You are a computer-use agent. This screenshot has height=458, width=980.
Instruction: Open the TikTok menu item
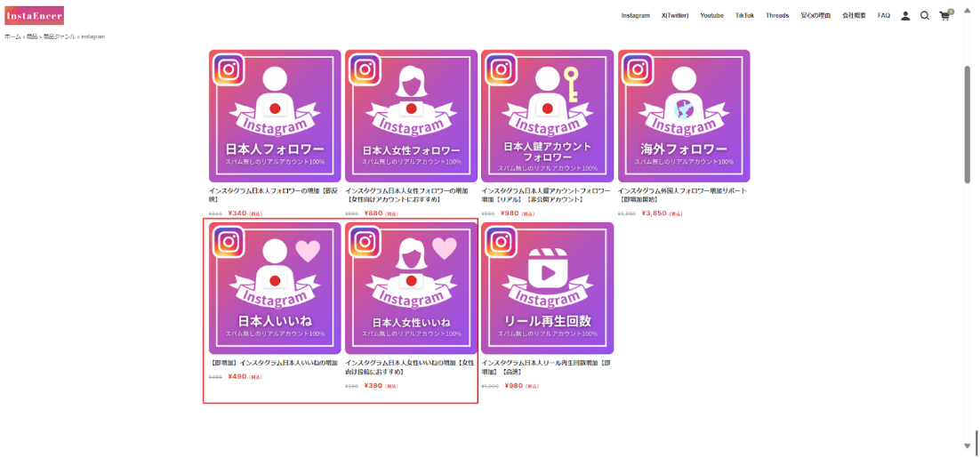tap(744, 16)
